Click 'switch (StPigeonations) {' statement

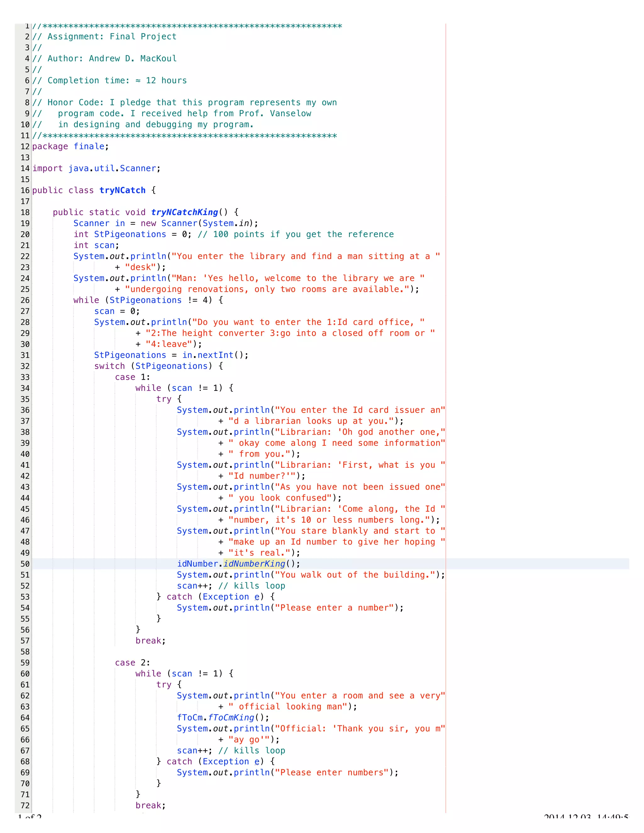159,366
